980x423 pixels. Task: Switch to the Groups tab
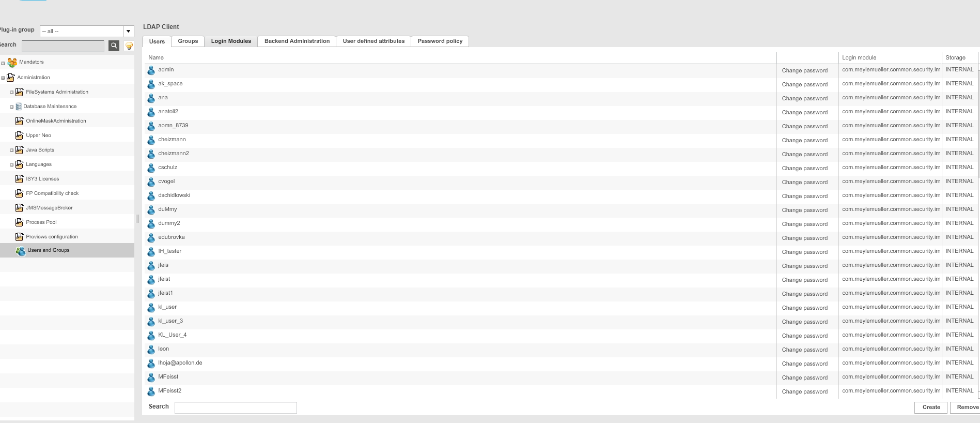pyautogui.click(x=188, y=41)
